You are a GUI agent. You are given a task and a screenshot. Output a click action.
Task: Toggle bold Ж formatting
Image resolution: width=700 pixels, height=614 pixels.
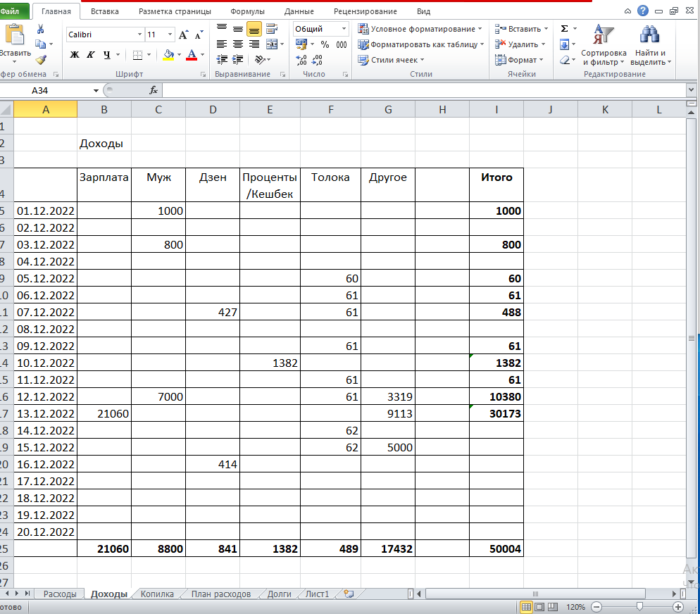click(75, 55)
